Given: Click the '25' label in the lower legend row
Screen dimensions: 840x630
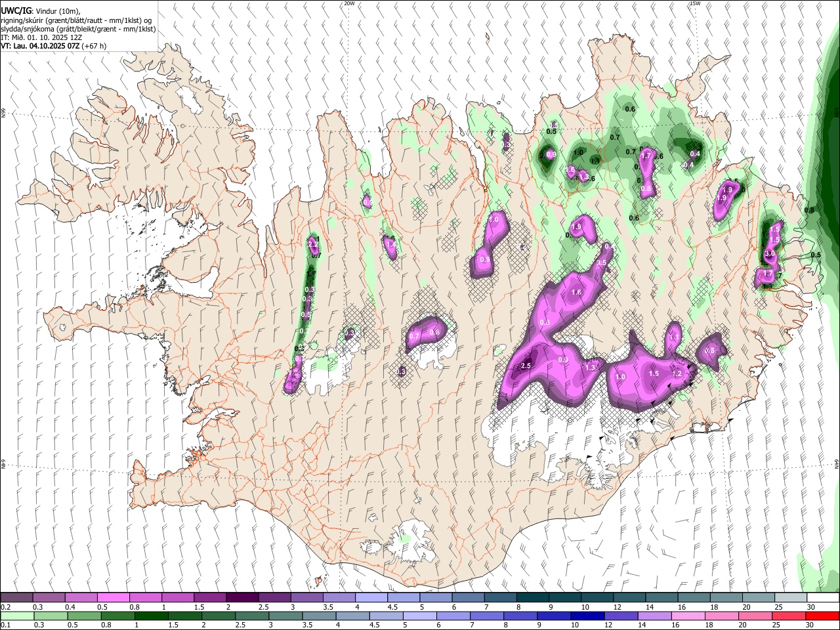Looking at the screenshot, I should point(776,625).
